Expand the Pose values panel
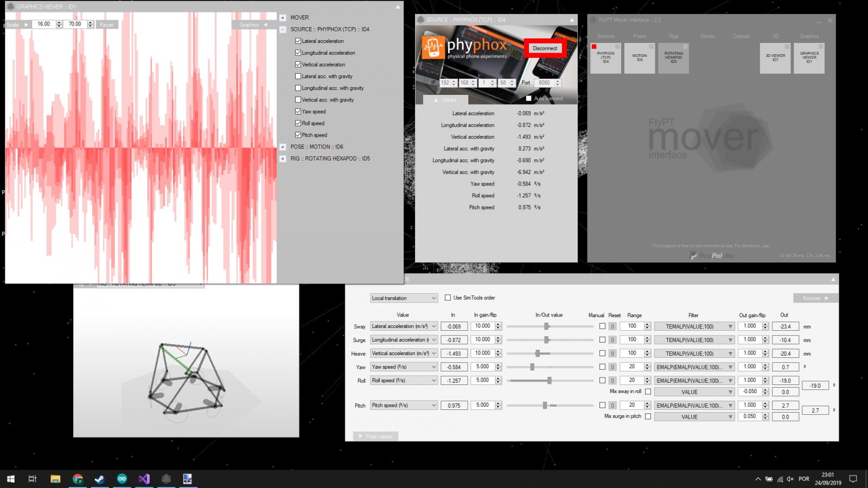Screen dimensions: 868x488 (376, 436)
